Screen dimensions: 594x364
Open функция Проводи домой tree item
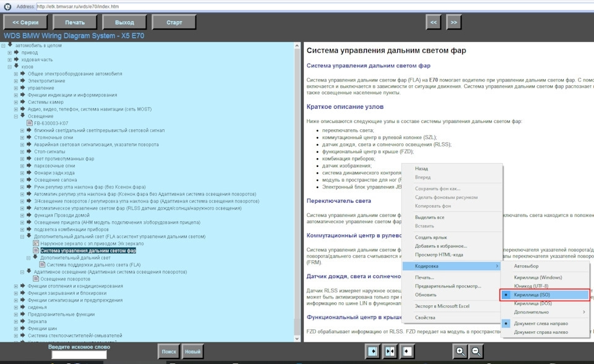[x=62, y=215]
